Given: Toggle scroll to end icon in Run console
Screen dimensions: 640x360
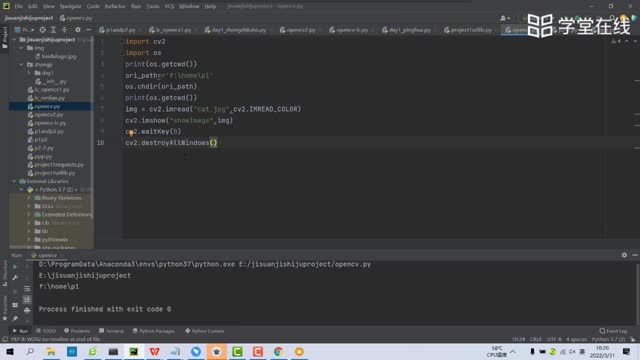Looking at the screenshot, I should click(27, 300).
